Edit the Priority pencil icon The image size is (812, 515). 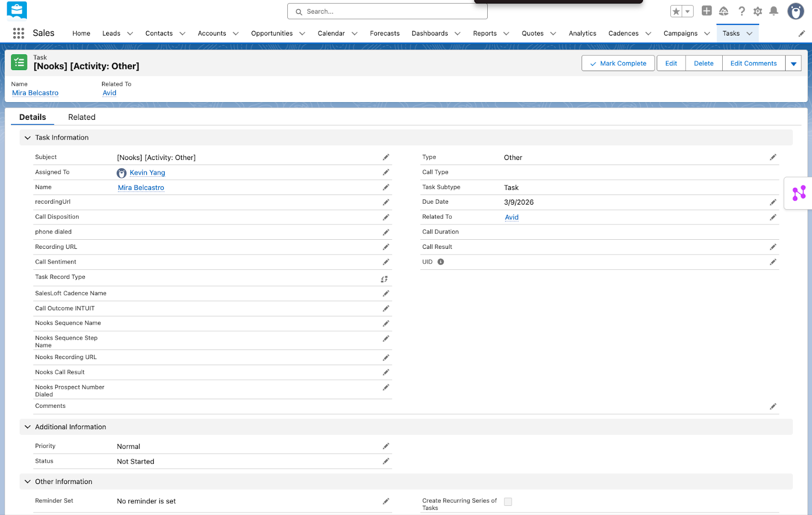pos(386,446)
